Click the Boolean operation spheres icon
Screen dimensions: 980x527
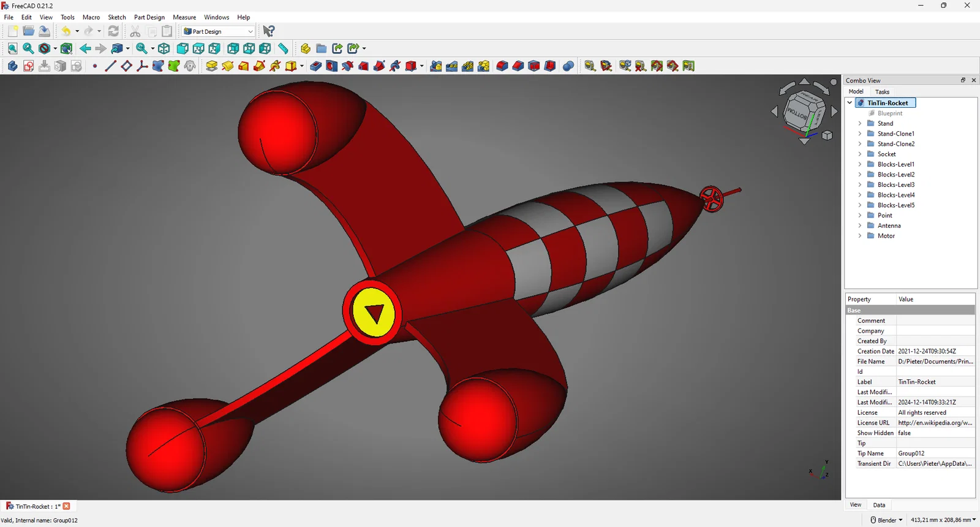tap(568, 66)
